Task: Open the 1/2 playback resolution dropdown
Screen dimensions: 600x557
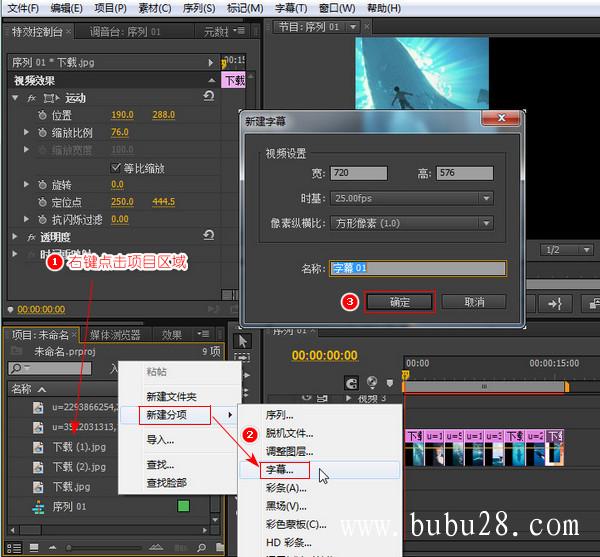Action: (566, 250)
